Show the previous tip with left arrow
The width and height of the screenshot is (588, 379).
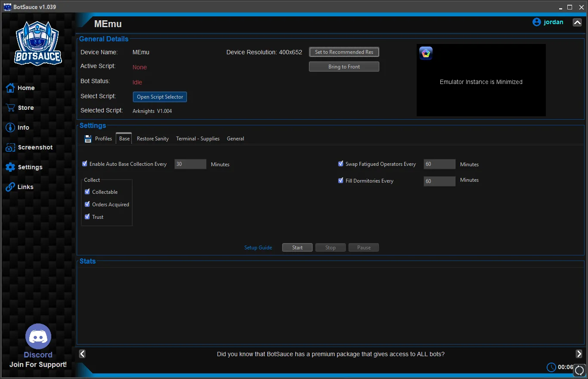click(x=82, y=354)
